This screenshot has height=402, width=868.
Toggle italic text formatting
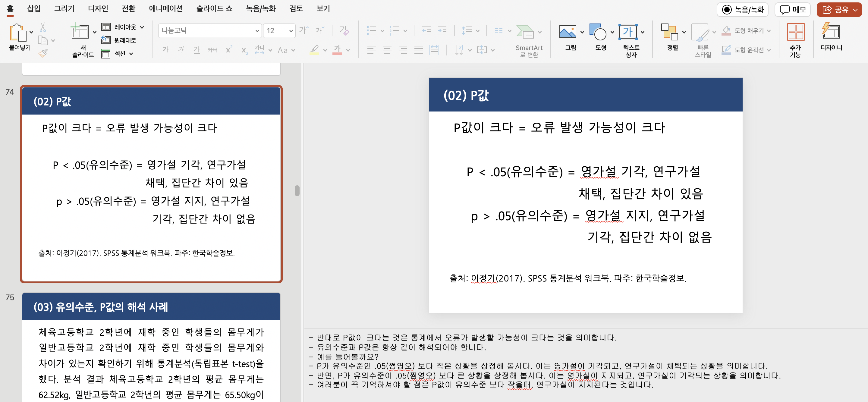coord(181,50)
